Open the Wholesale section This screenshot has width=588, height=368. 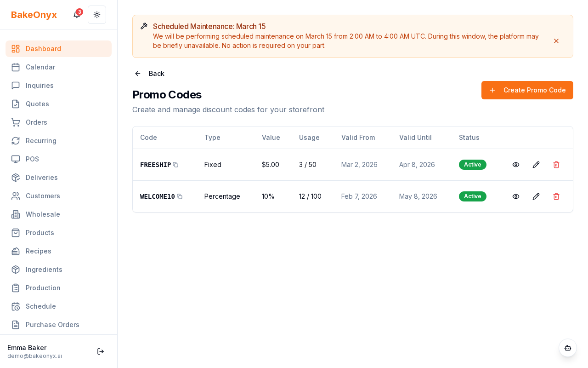coord(43,214)
